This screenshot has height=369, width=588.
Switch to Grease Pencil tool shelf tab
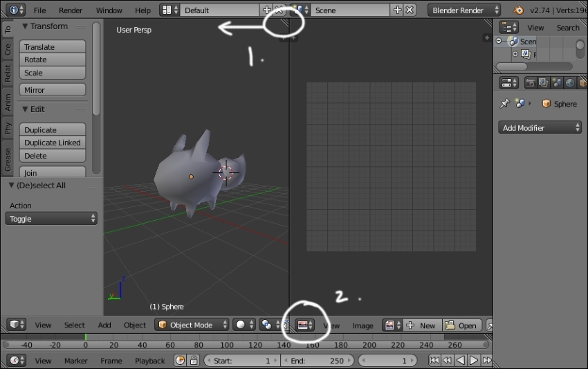pyautogui.click(x=8, y=159)
